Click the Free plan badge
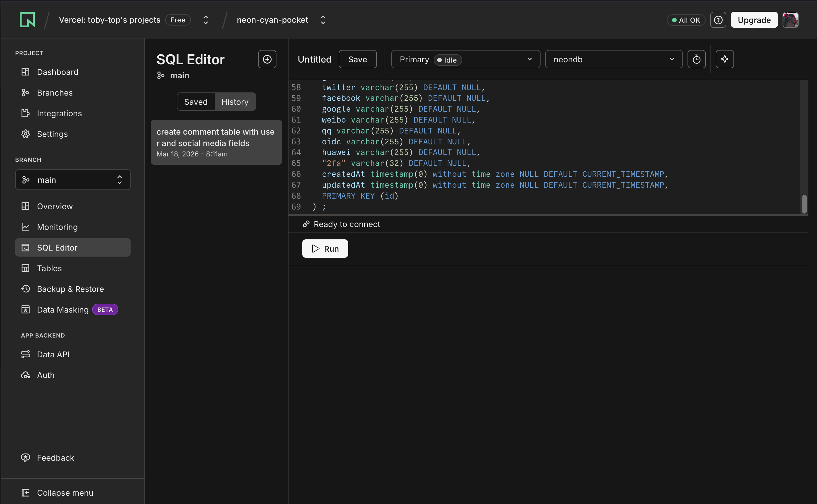 178,20
